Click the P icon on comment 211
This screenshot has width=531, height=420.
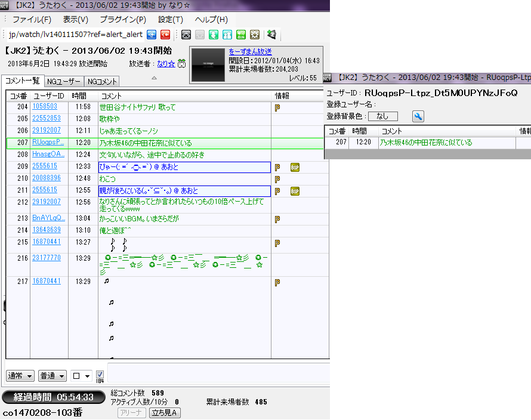tap(277, 192)
